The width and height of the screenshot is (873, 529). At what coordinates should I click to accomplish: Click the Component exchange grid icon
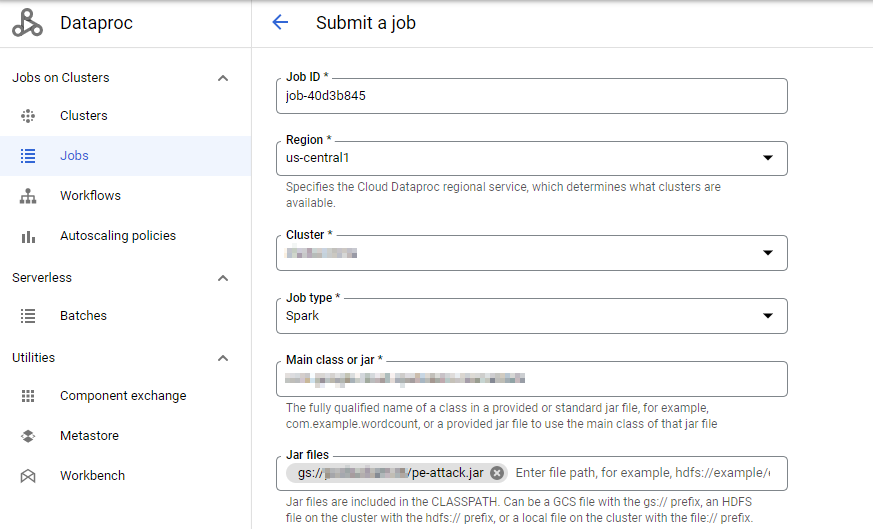point(28,396)
